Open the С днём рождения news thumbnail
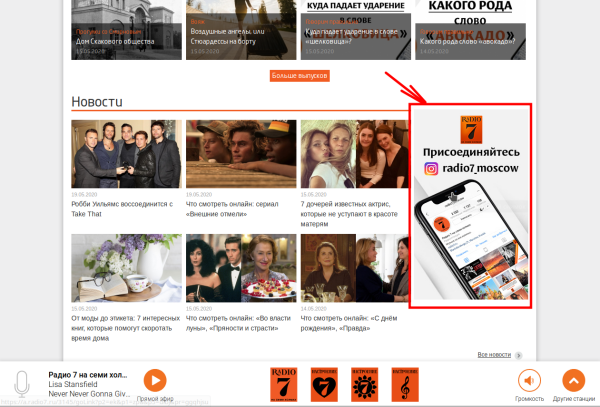The width and height of the screenshot is (600, 407). 354,268
